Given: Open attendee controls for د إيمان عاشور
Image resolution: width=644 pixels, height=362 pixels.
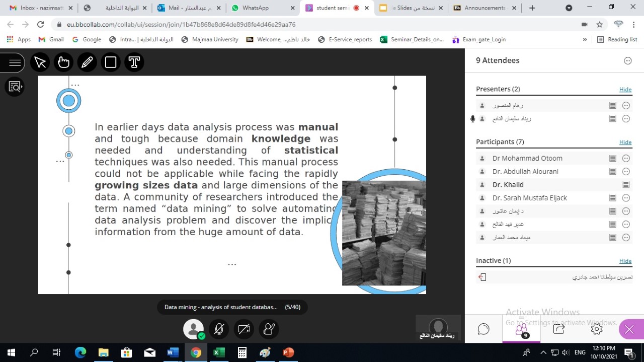Looking at the screenshot, I should point(626,211).
